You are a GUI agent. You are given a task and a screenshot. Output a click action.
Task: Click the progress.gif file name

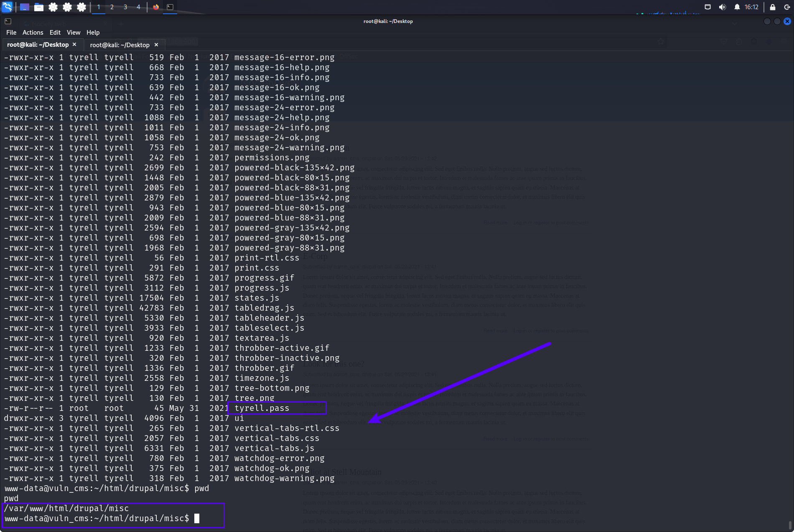tap(265, 278)
